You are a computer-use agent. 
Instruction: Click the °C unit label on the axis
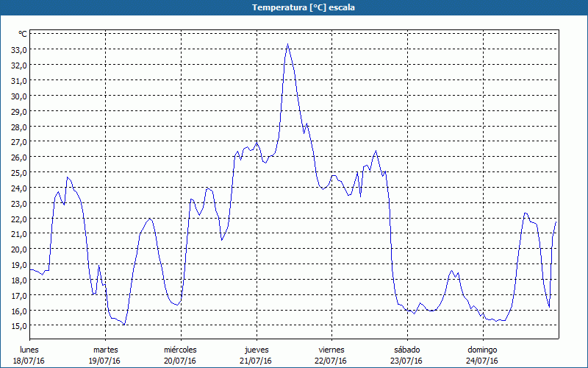(23, 34)
